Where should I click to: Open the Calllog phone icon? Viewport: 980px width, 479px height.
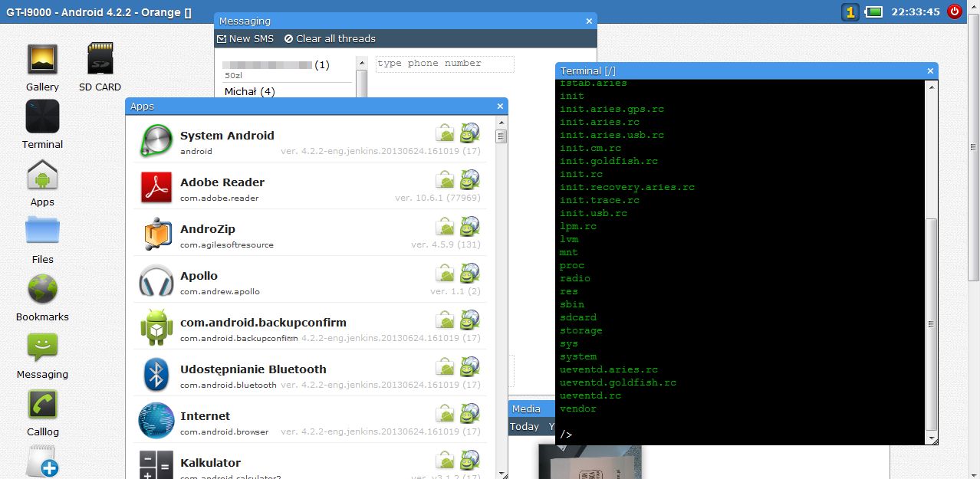point(42,405)
